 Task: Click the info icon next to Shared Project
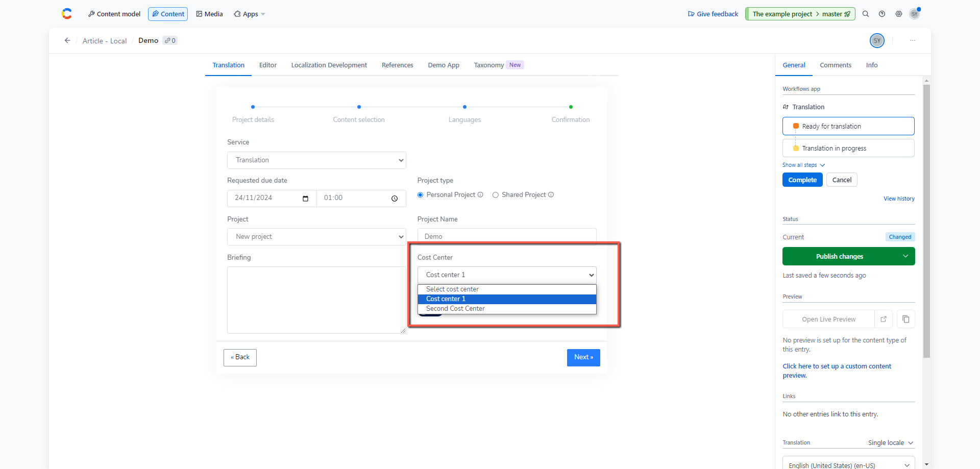[x=551, y=194]
